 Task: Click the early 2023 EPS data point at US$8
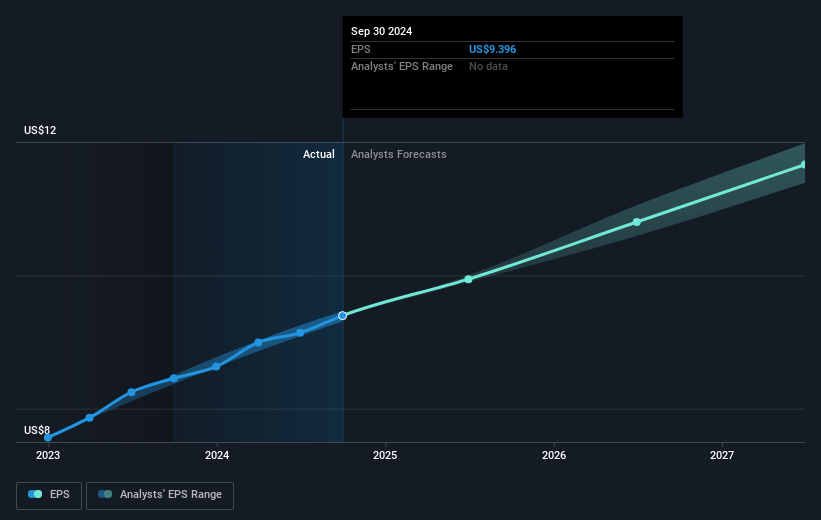pyautogui.click(x=48, y=437)
